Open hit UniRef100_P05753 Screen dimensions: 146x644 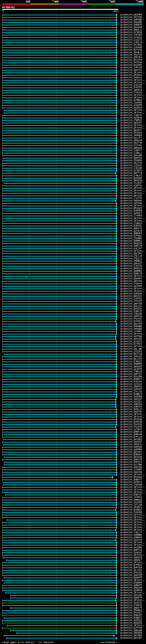131,88
